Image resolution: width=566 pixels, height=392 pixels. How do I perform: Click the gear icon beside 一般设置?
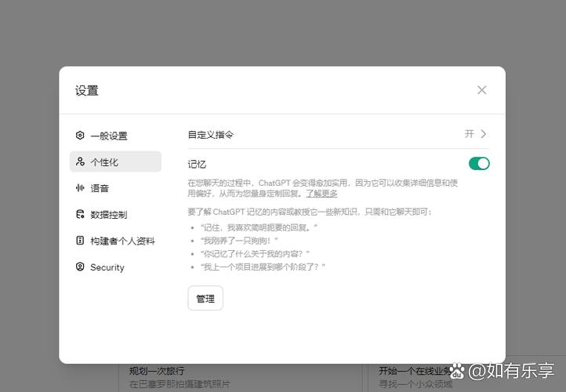click(80, 136)
